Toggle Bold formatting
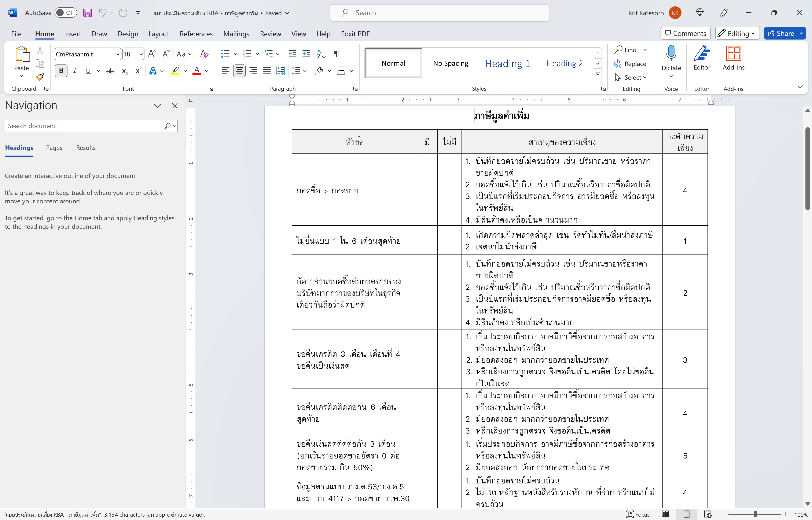 61,71
